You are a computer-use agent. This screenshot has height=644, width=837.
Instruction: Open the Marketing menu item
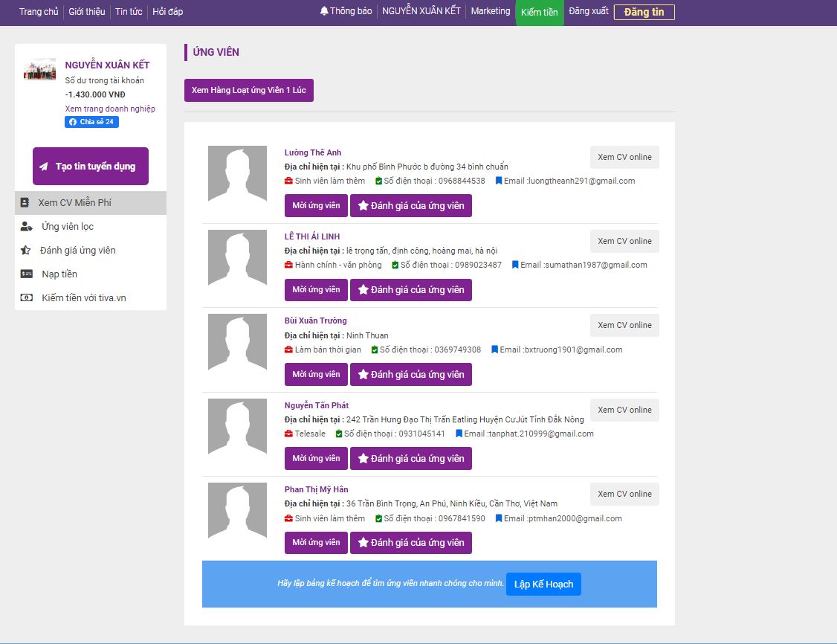pos(491,11)
